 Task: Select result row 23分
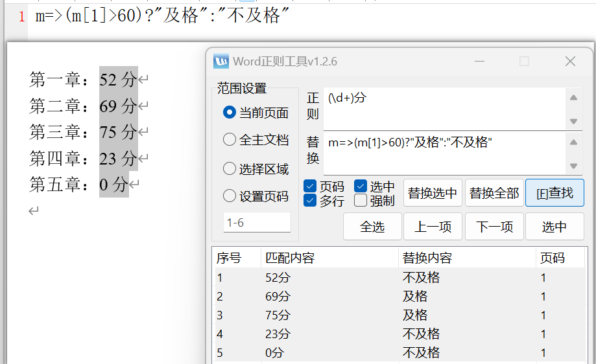point(400,334)
